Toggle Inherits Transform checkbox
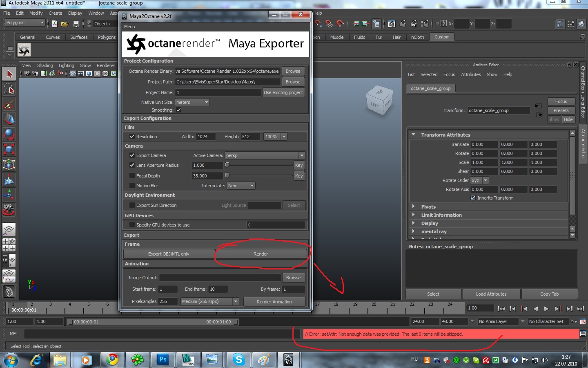 (473, 198)
